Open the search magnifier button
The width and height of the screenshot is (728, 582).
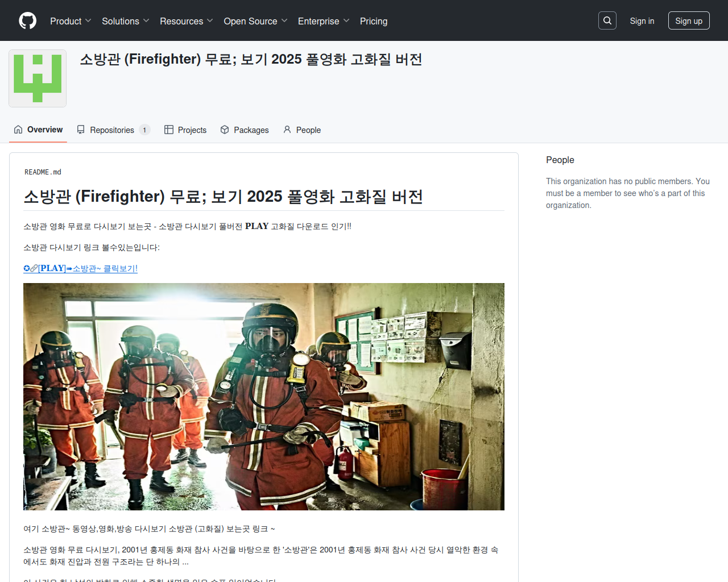click(607, 20)
